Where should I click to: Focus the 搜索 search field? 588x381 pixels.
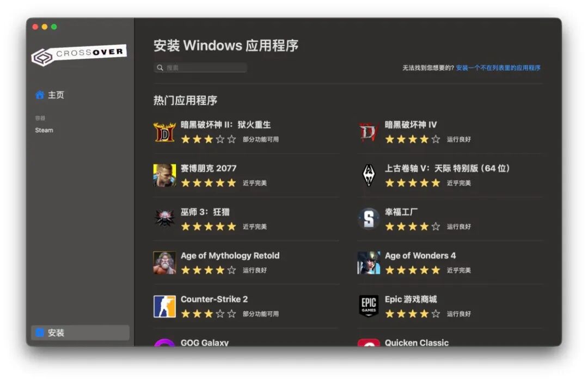pyautogui.click(x=200, y=68)
